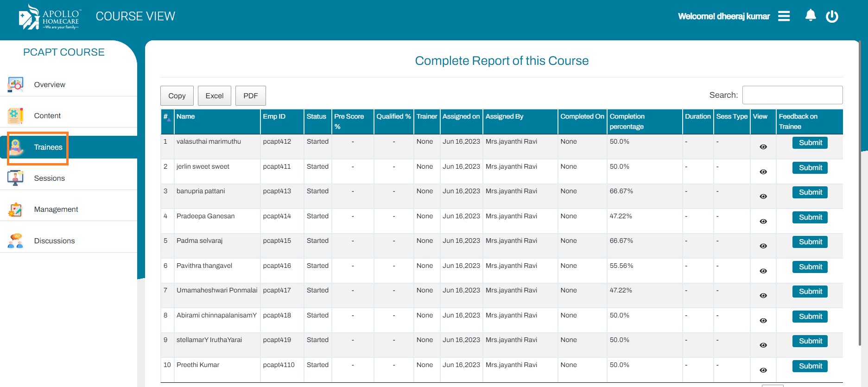868x387 pixels.
Task: Click the power logout icon
Action: point(832,16)
